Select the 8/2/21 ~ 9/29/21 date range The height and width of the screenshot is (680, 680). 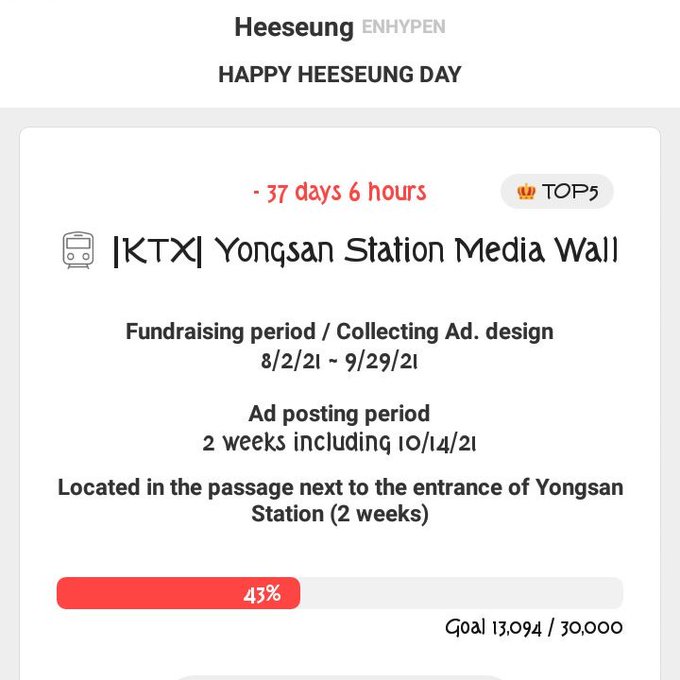pos(339,361)
